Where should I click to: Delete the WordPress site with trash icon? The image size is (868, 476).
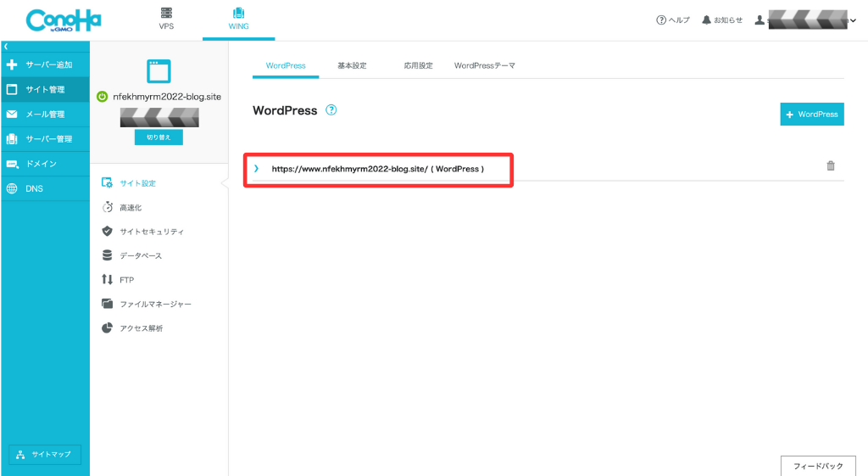pyautogui.click(x=831, y=165)
